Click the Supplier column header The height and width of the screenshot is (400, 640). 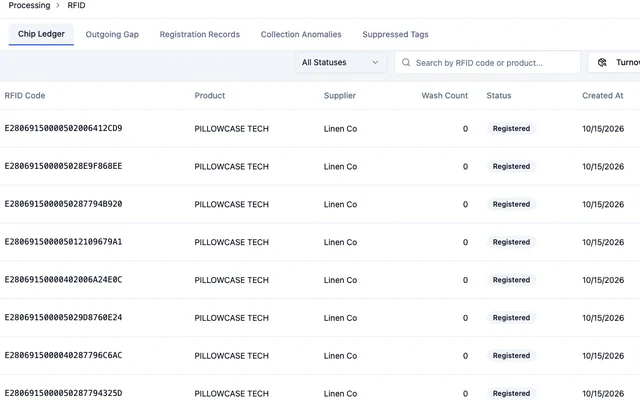click(340, 96)
